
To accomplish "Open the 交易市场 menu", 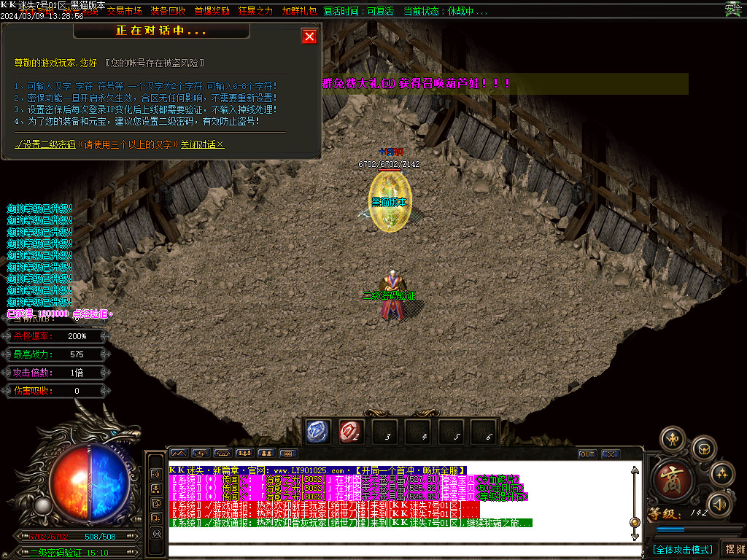I will (x=125, y=12).
